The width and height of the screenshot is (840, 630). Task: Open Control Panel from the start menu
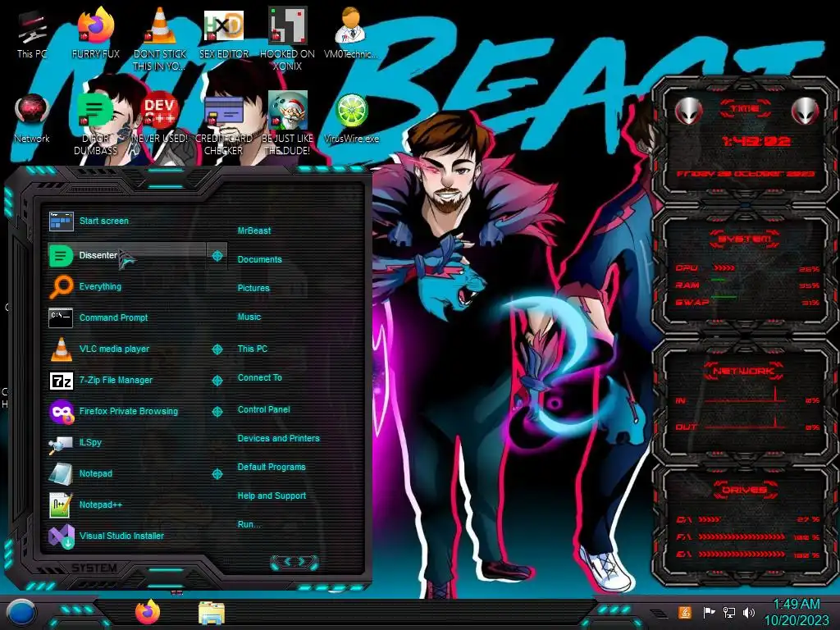263,410
